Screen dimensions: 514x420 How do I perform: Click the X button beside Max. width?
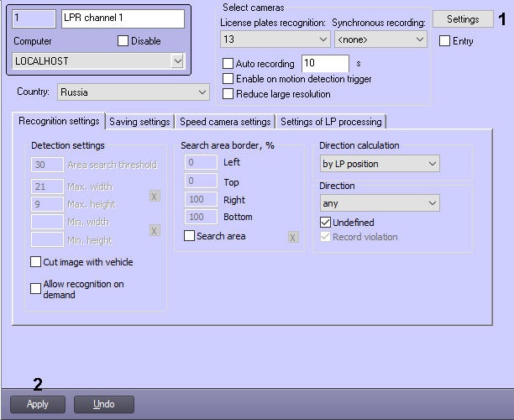(x=155, y=196)
